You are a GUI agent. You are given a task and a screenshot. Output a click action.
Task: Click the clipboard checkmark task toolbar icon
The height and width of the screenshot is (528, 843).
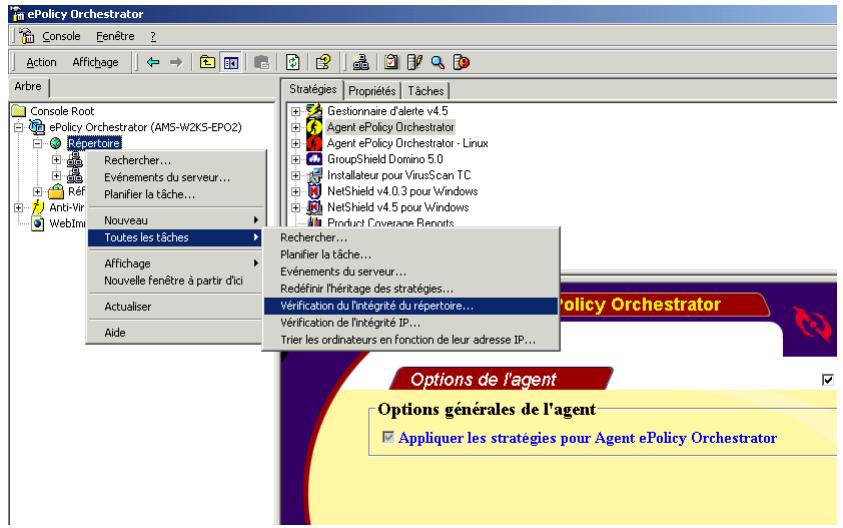pos(391,62)
